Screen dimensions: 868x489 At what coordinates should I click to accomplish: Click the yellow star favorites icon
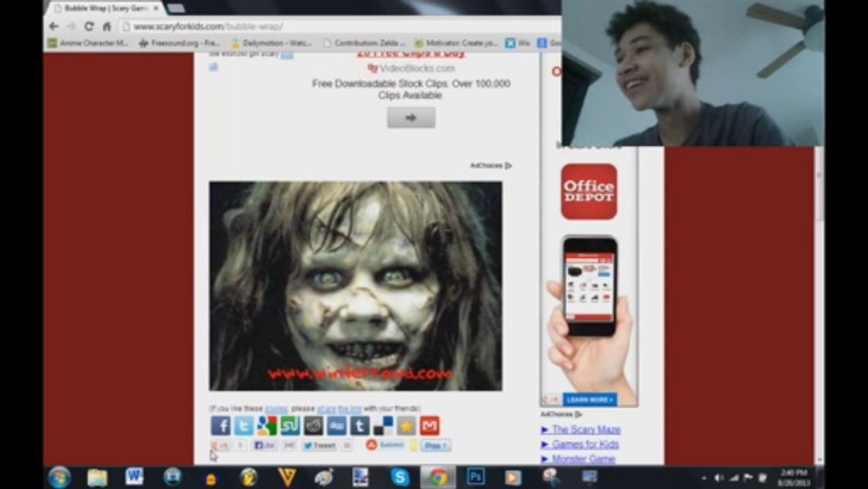click(x=406, y=426)
